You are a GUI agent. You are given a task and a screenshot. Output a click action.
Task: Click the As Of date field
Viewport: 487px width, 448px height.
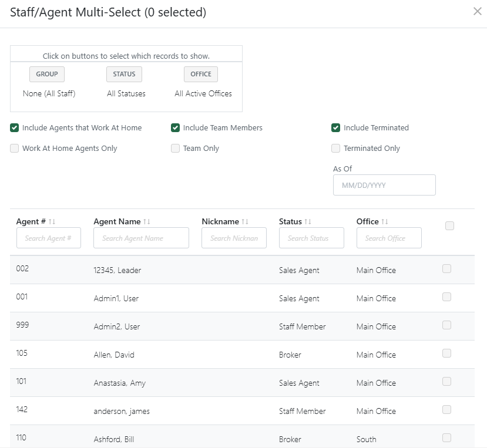tap(384, 185)
